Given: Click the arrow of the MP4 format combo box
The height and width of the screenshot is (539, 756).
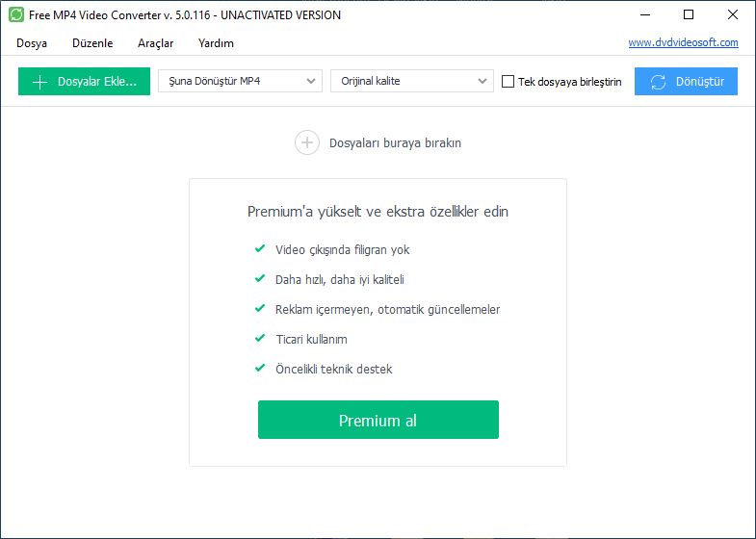Looking at the screenshot, I should click(311, 81).
